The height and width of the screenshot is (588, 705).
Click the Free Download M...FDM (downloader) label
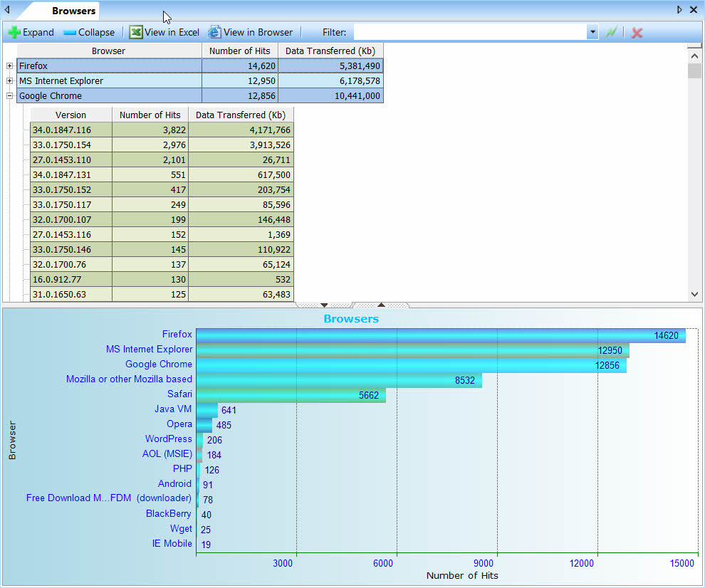pyautogui.click(x=109, y=498)
